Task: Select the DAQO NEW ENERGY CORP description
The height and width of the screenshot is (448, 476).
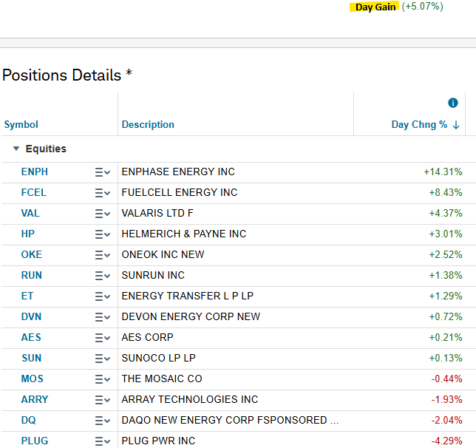Action: coord(230,420)
